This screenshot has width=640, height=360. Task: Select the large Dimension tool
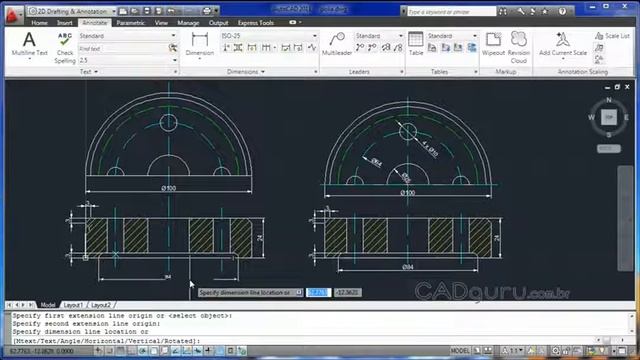point(200,45)
